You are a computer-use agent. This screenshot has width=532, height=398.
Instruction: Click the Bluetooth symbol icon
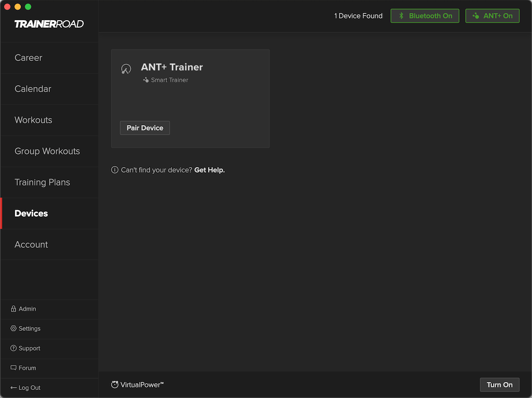click(x=402, y=16)
